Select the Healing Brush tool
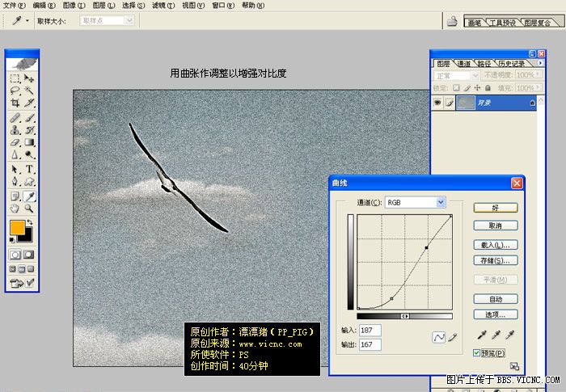Viewport: 566px width, 392px height. click(15, 118)
